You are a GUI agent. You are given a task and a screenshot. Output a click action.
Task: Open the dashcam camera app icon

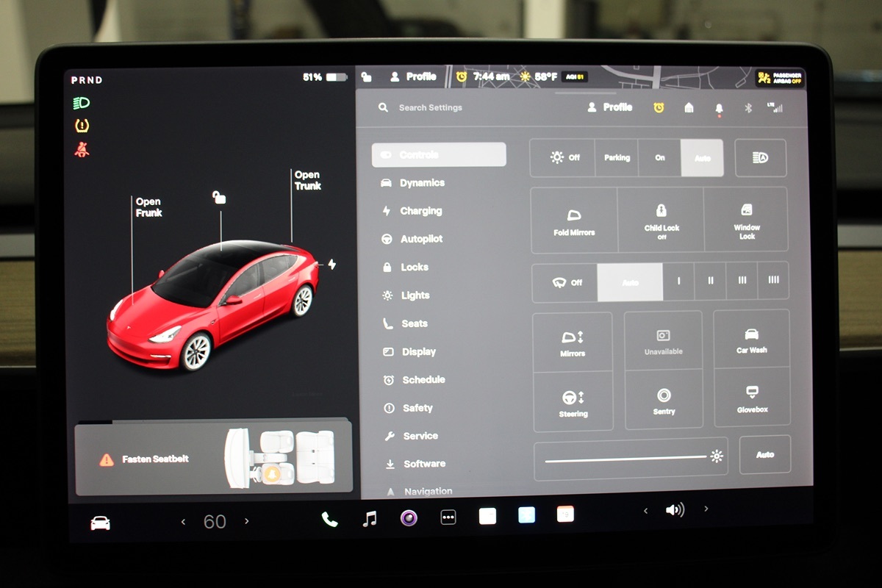(x=409, y=518)
